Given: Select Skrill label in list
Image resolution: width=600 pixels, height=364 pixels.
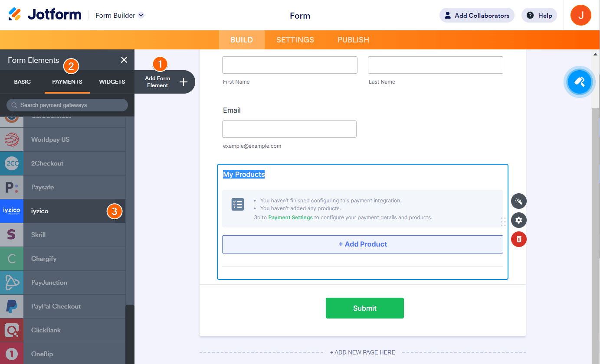Looking at the screenshot, I should coord(39,235).
